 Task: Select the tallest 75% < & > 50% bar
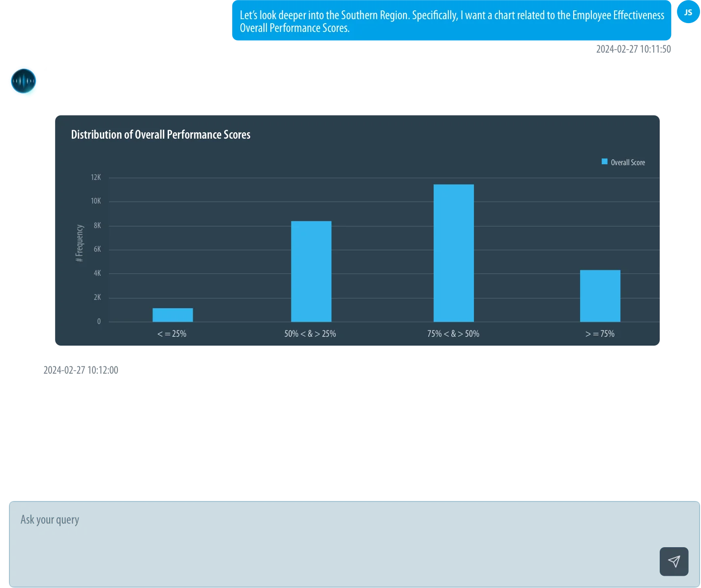(453, 253)
